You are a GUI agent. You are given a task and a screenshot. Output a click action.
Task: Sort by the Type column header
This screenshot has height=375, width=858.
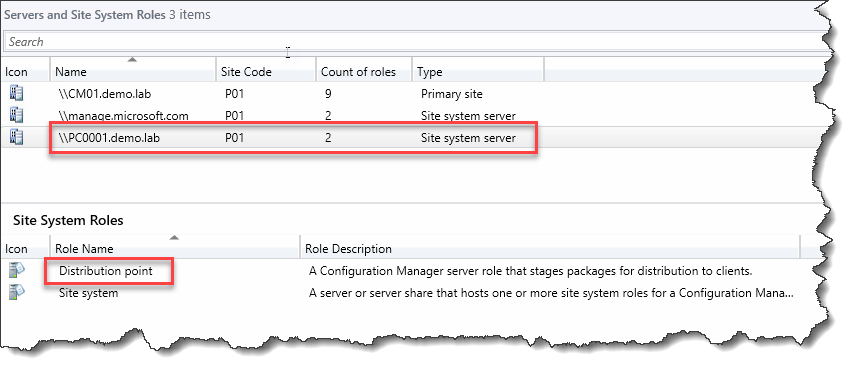(x=478, y=72)
